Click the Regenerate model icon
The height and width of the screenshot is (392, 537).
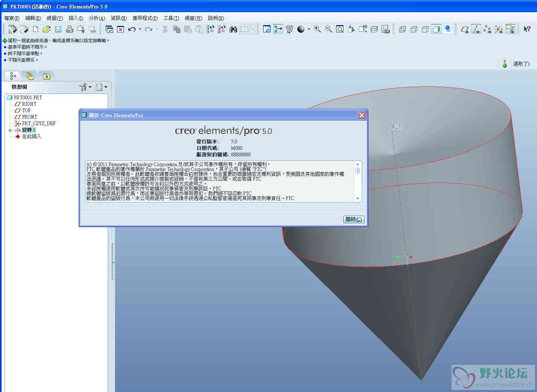click(x=210, y=29)
